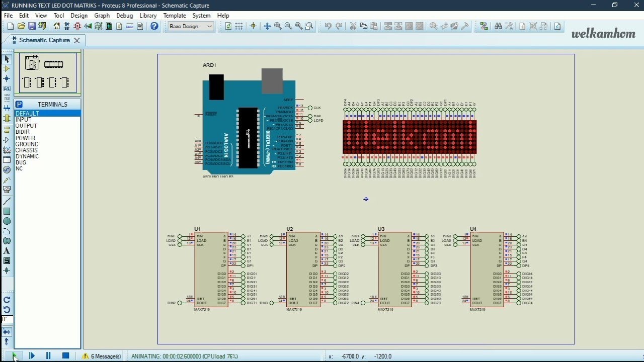This screenshot has width=644, height=362.
Task: Click the Pick Devices 'P' button
Action: click(19, 104)
